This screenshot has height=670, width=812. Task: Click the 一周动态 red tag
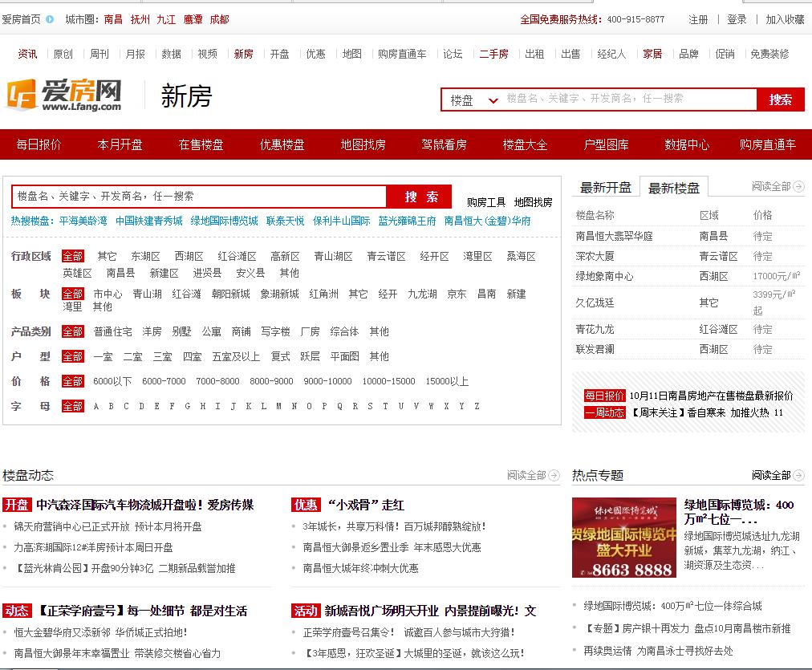pos(604,412)
